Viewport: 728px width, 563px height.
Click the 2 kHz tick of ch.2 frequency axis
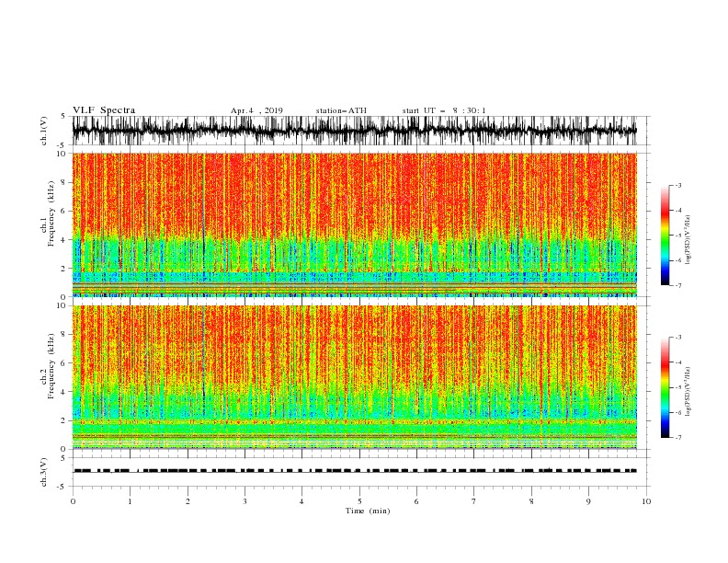click(64, 420)
